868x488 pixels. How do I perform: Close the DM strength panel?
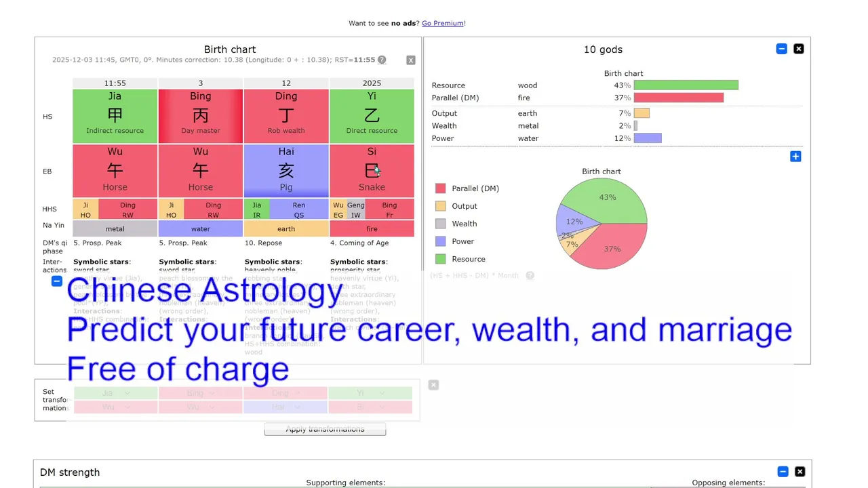800,472
